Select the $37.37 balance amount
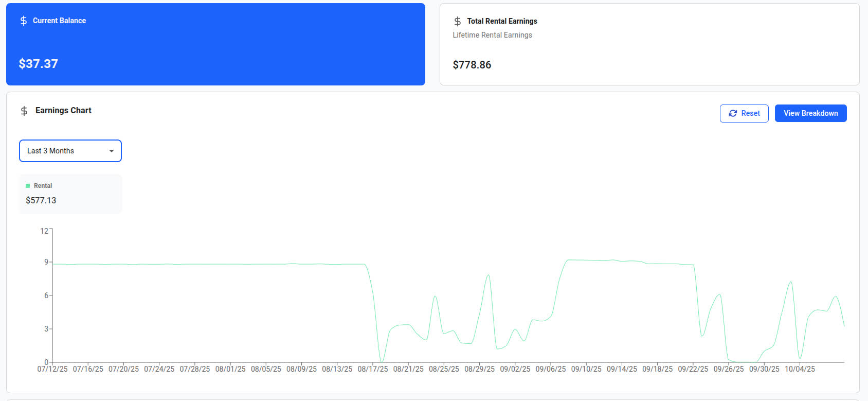This screenshot has width=868, height=401. 39,64
